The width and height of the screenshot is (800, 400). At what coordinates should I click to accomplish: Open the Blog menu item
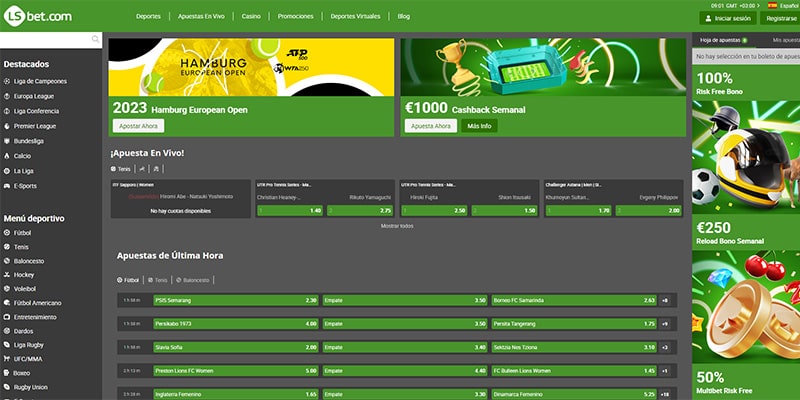(x=404, y=16)
